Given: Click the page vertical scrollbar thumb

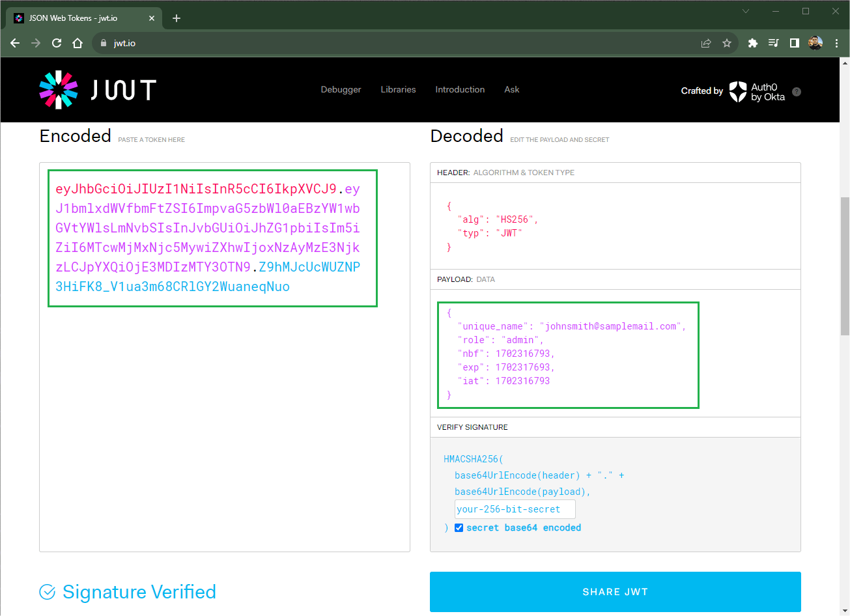Looking at the screenshot, I should tap(845, 266).
